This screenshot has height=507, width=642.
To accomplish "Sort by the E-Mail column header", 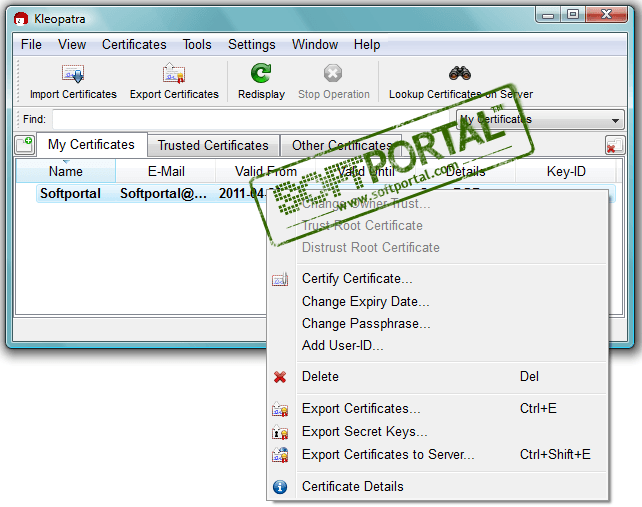I will tap(166, 171).
